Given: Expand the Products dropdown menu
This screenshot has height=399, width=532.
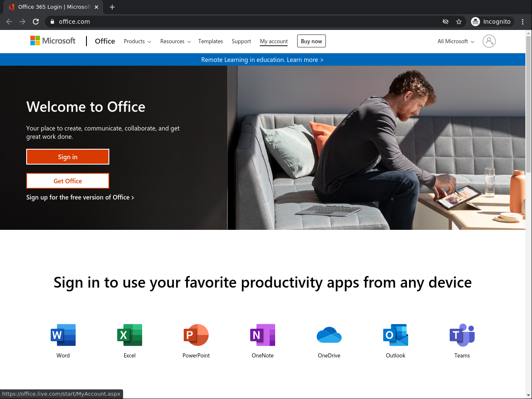Looking at the screenshot, I should (138, 42).
